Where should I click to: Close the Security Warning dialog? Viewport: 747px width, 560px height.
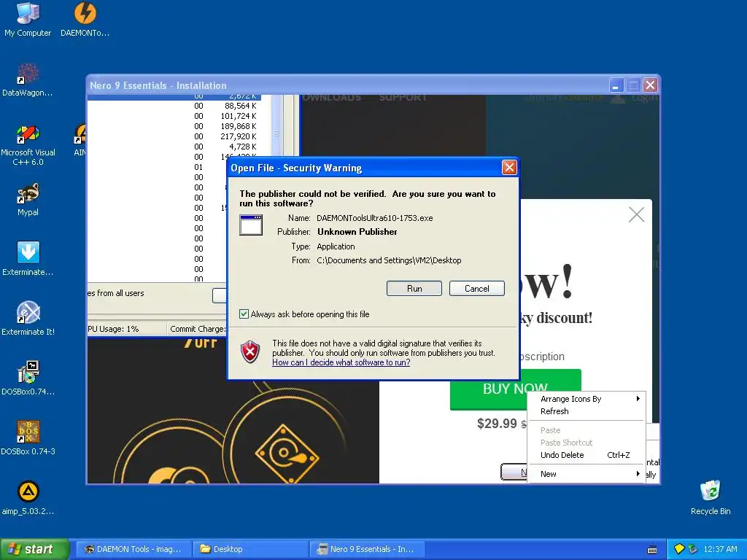pyautogui.click(x=509, y=168)
